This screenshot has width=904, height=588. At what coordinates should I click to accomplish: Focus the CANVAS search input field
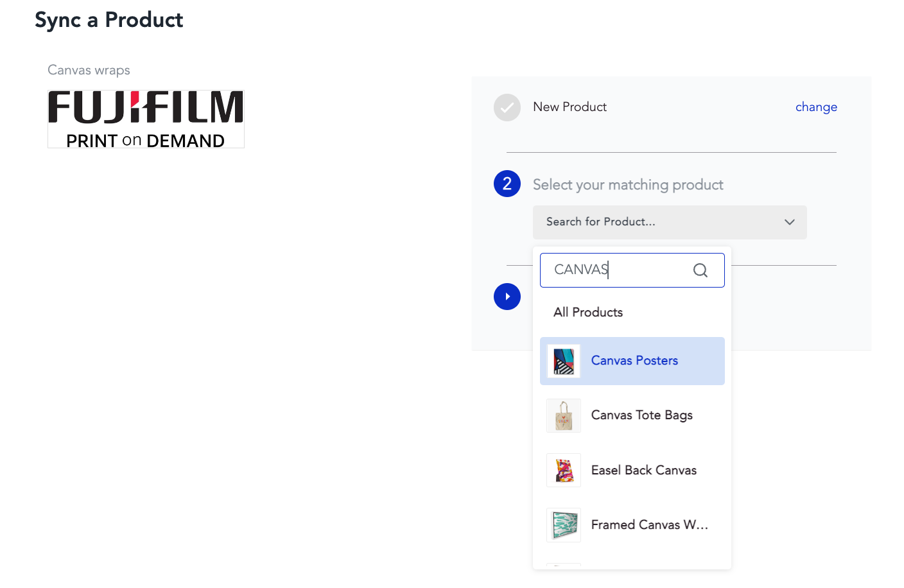(x=632, y=270)
